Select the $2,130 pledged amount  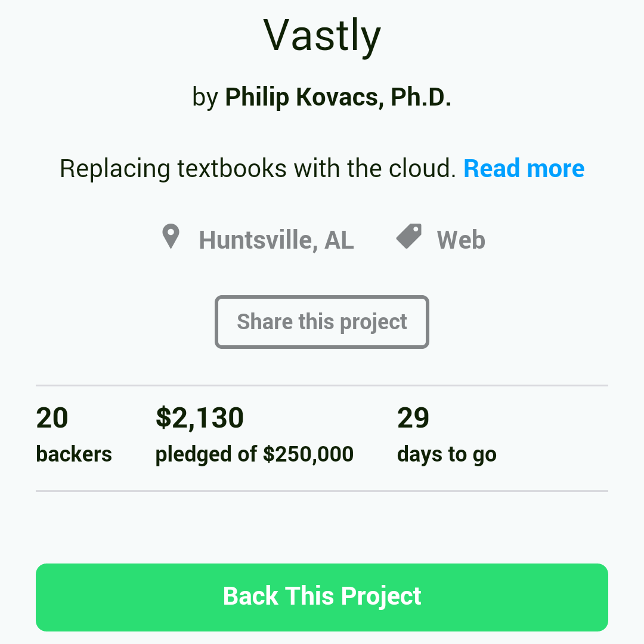pos(200,418)
